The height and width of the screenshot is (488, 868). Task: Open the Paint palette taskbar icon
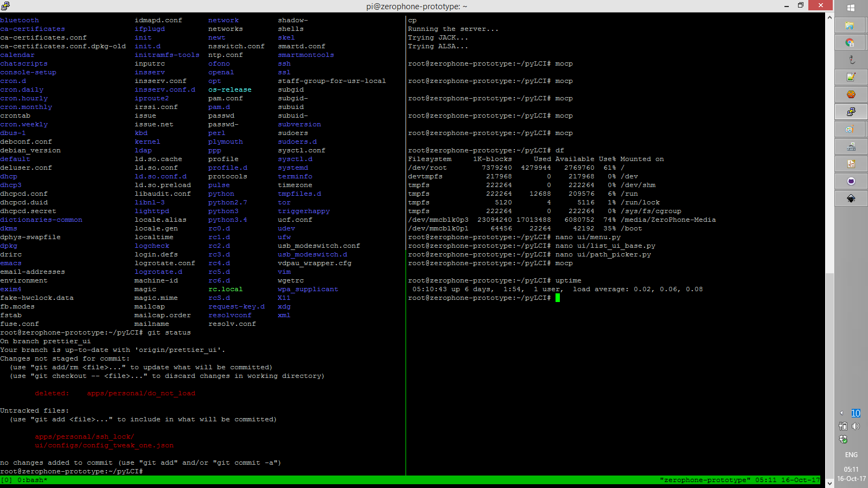(850, 129)
